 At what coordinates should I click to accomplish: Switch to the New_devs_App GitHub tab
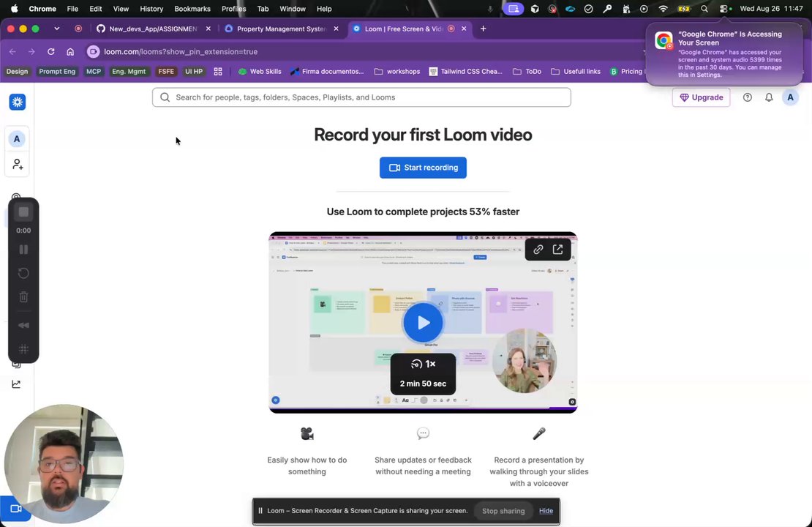(x=154, y=29)
